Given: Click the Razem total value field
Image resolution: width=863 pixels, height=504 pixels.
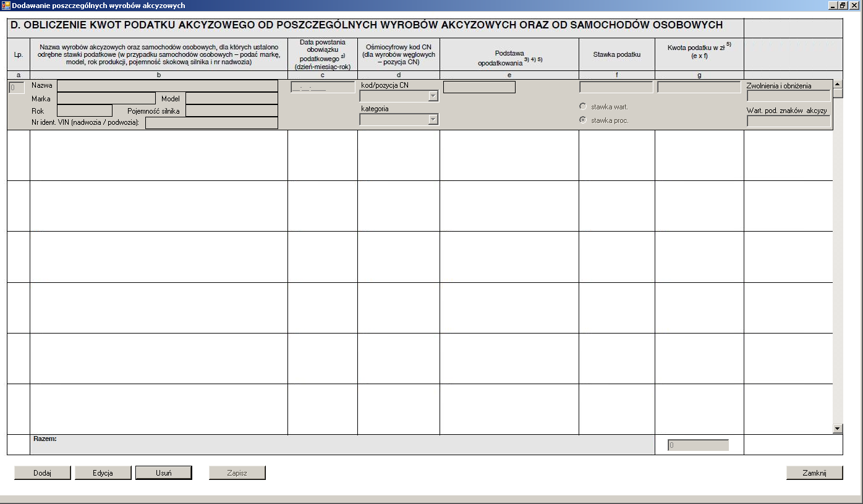Looking at the screenshot, I should (x=699, y=445).
